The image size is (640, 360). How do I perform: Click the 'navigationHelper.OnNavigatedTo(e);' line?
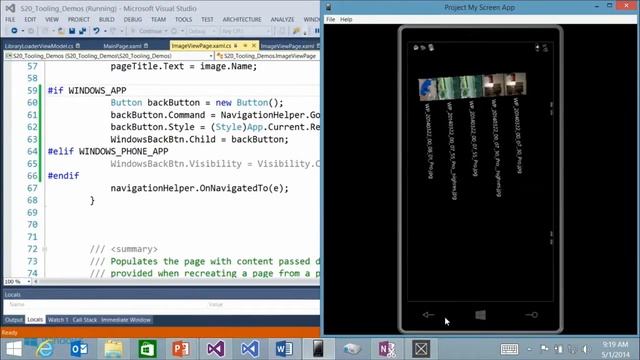[200, 188]
